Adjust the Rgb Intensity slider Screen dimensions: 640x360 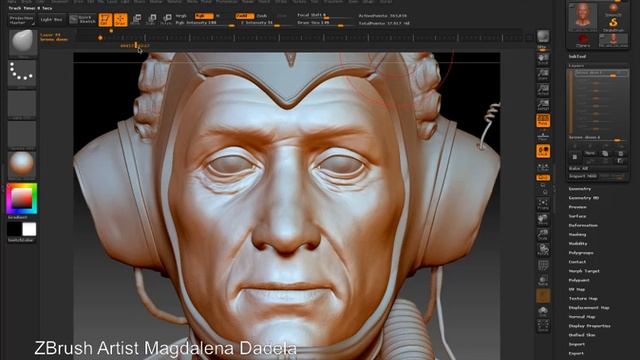coord(205,23)
